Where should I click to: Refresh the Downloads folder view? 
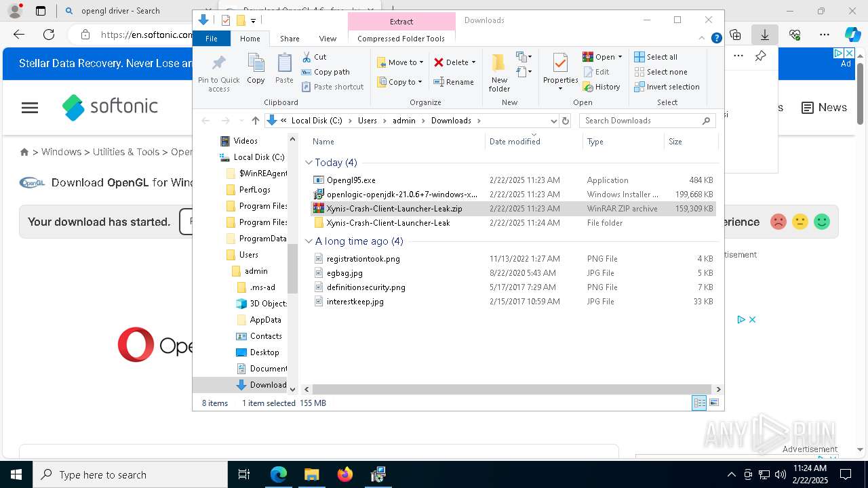[x=566, y=121]
